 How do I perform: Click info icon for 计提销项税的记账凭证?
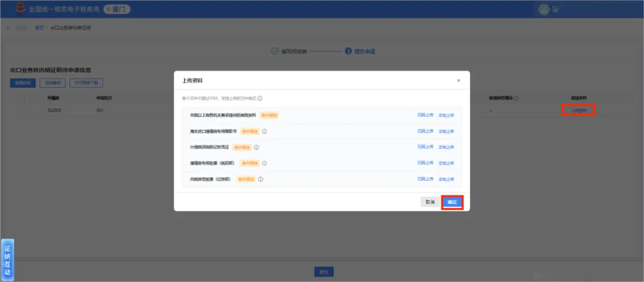pos(256,147)
